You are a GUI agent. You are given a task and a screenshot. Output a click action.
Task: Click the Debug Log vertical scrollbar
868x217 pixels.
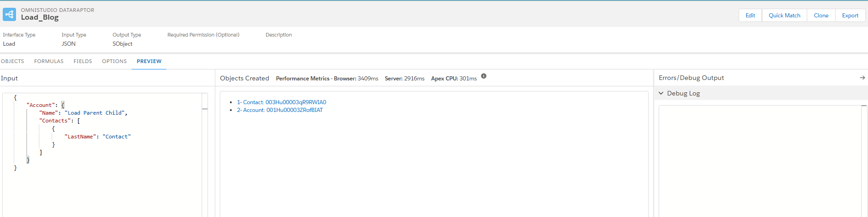[x=864, y=160]
